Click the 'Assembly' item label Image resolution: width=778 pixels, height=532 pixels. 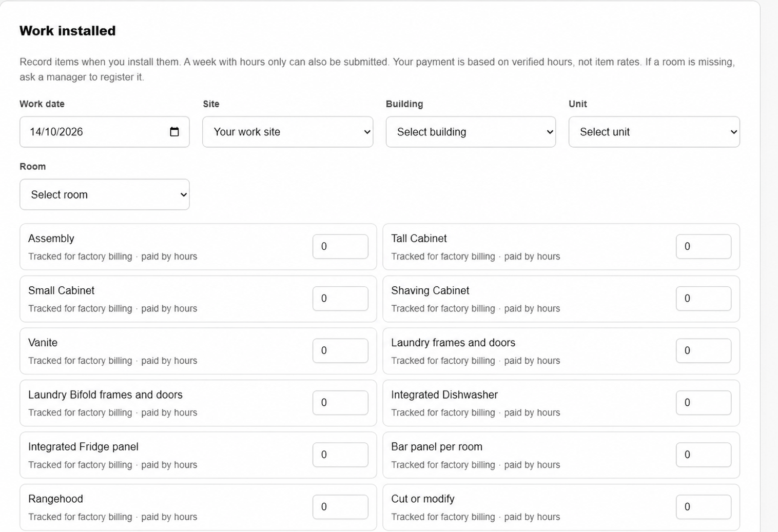pos(51,239)
